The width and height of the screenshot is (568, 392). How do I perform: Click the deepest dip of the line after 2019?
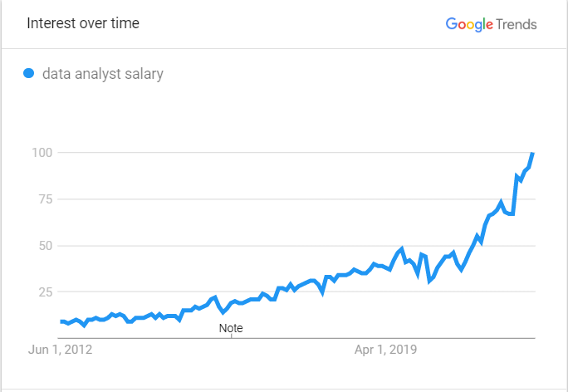(x=429, y=282)
